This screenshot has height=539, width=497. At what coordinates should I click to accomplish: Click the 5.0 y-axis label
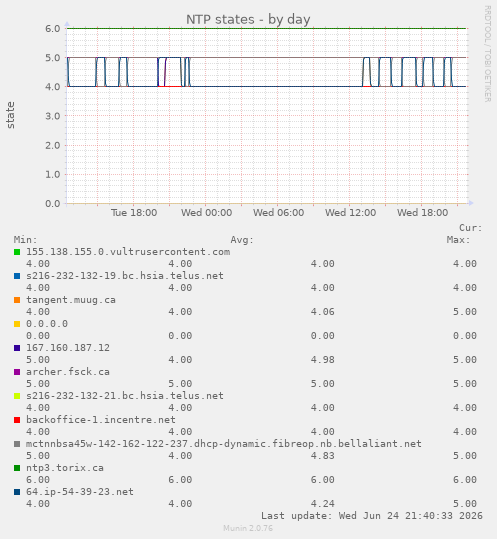pos(53,58)
